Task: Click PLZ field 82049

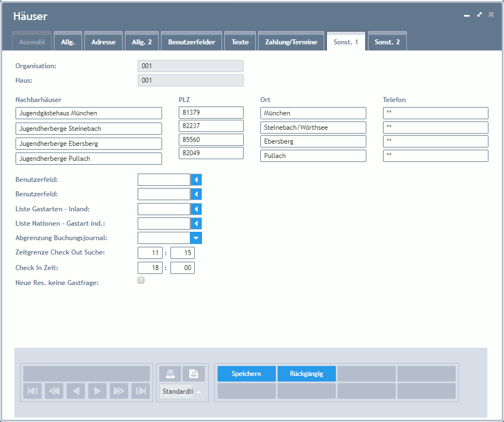Action: pos(211,153)
